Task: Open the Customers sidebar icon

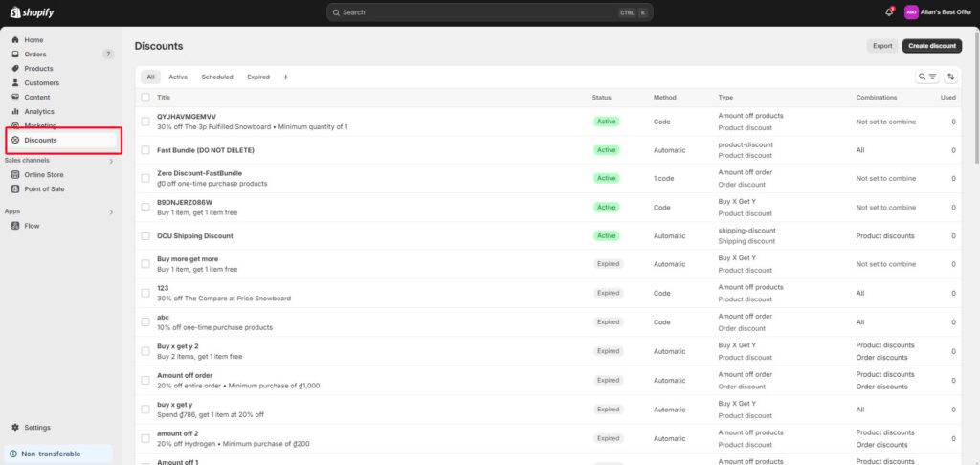Action: point(15,83)
